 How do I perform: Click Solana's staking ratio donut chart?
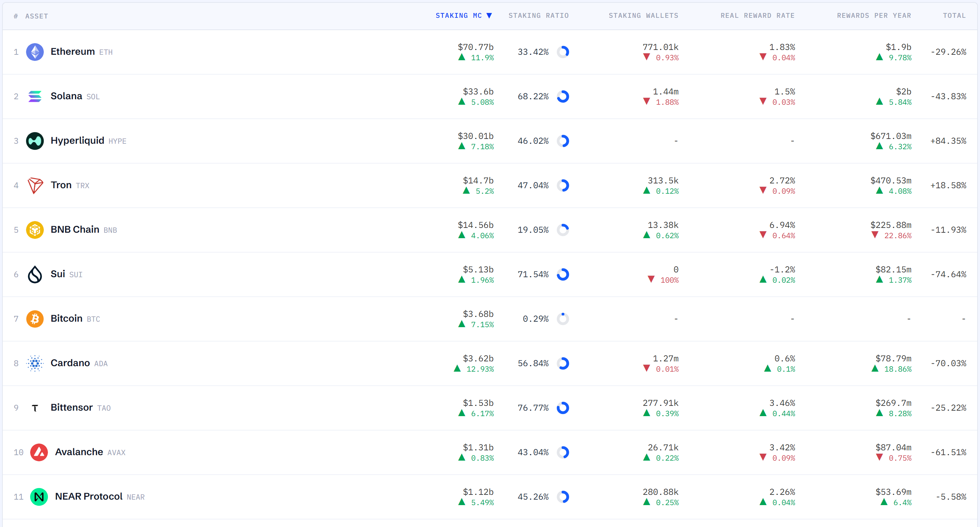coord(563,96)
